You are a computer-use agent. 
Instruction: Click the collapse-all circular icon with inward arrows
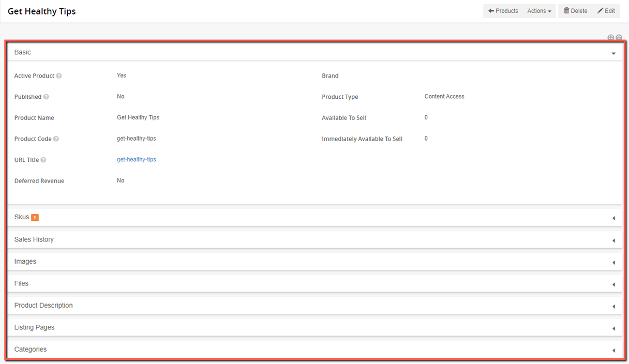(x=610, y=37)
